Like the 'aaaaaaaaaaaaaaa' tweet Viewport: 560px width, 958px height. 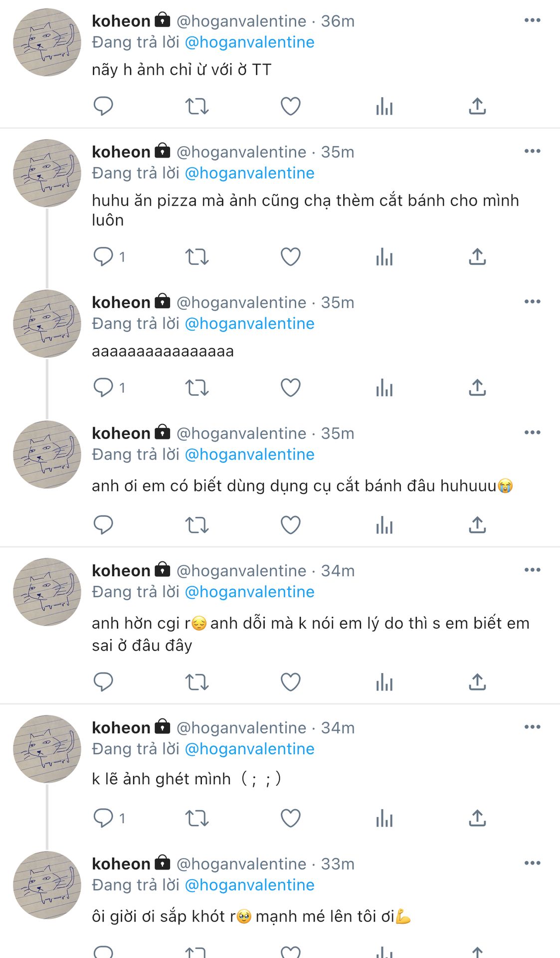(291, 388)
